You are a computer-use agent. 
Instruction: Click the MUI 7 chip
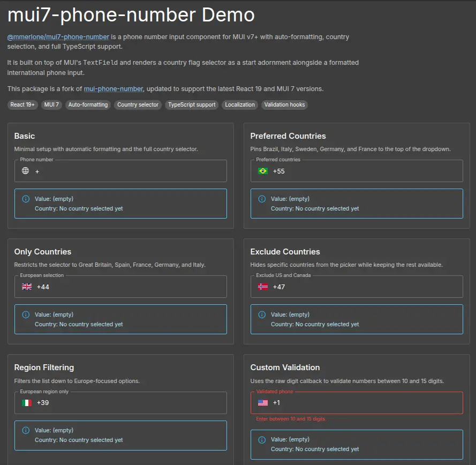[51, 105]
